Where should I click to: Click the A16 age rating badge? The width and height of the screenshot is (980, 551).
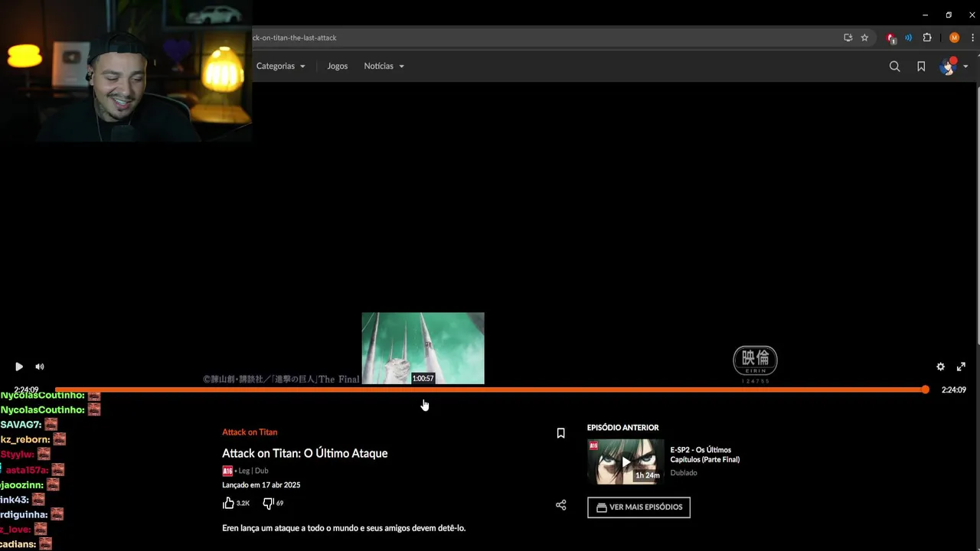click(x=227, y=471)
